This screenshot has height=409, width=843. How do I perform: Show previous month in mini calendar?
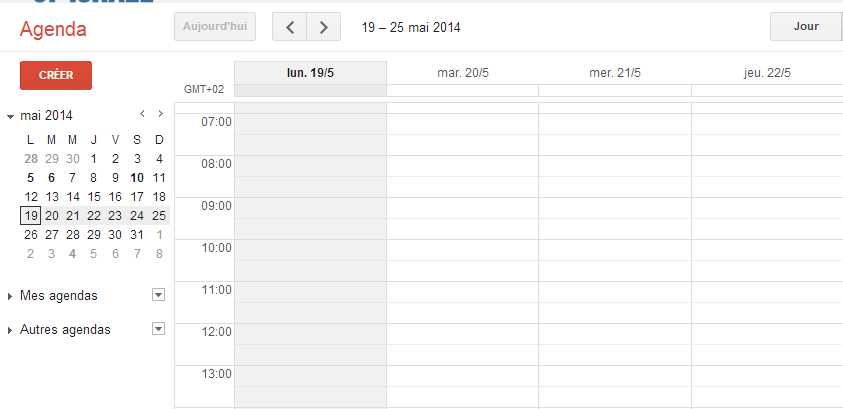[x=142, y=113]
